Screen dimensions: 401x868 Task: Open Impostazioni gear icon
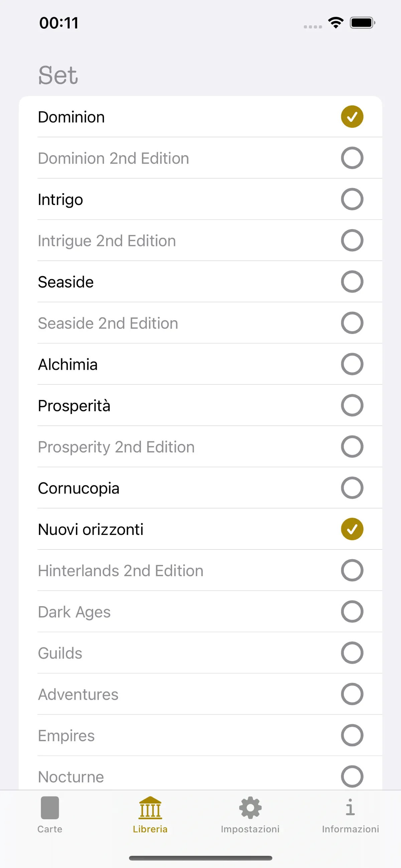click(250, 807)
